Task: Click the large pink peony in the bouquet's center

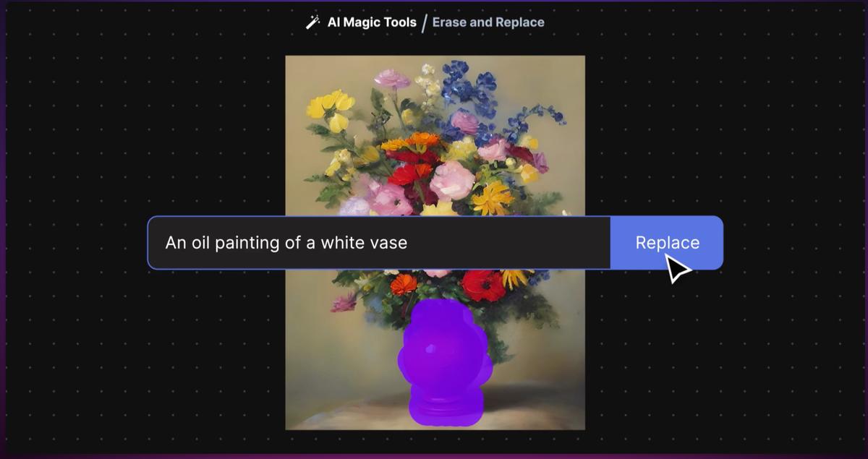Action: click(452, 180)
